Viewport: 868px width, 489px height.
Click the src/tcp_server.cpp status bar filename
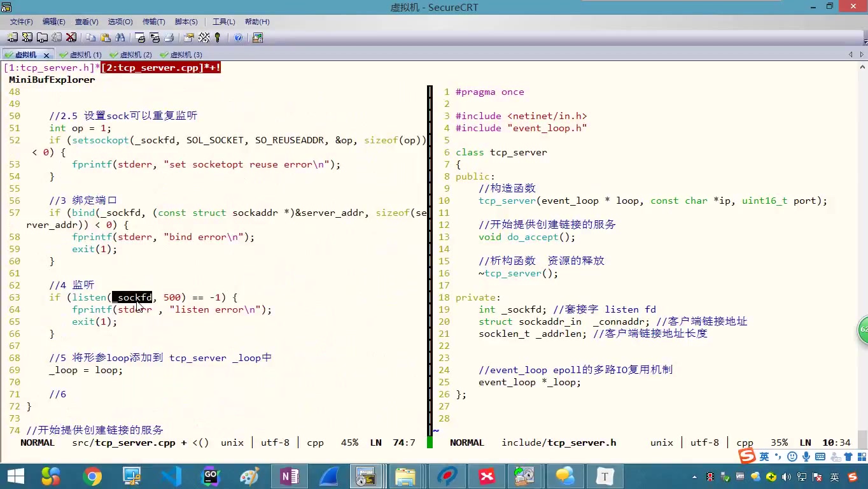pyautogui.click(x=123, y=443)
